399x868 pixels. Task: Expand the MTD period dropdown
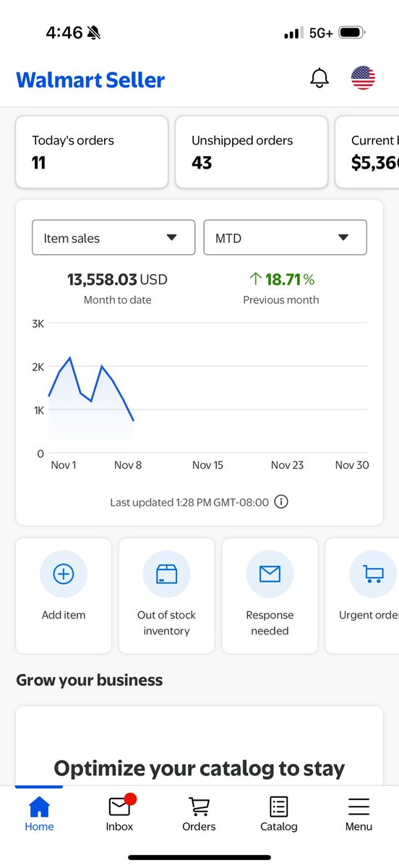tap(286, 237)
